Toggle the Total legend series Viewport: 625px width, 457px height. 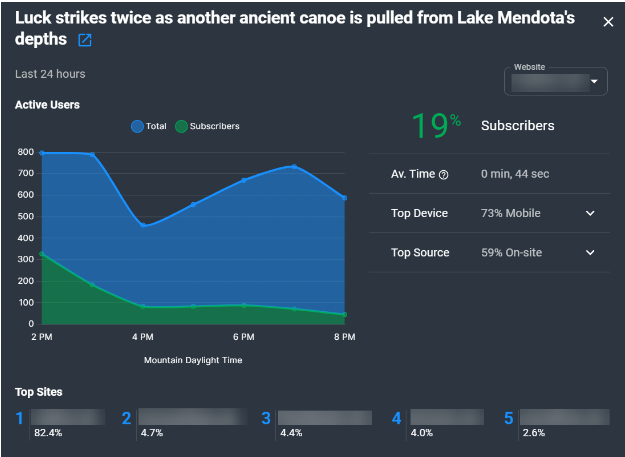(149, 126)
